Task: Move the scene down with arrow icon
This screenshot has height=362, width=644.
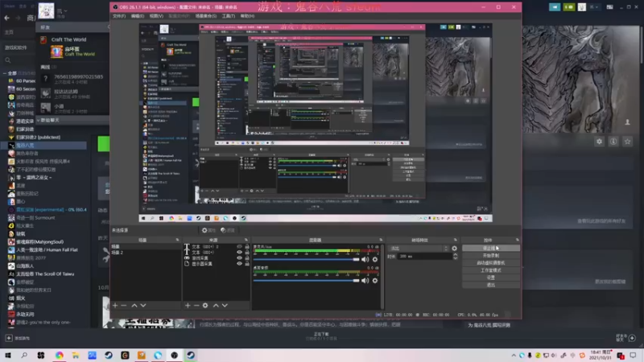Action: [x=143, y=306]
